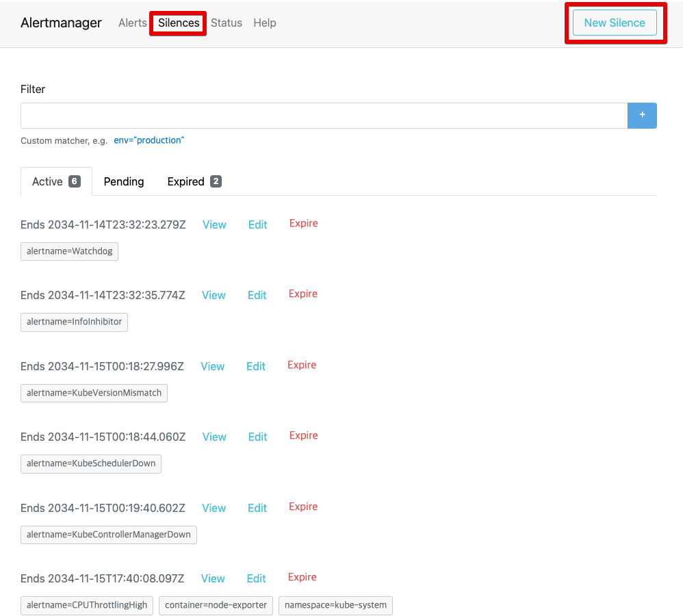Click the New Silence button
The image size is (683, 616).
(615, 23)
